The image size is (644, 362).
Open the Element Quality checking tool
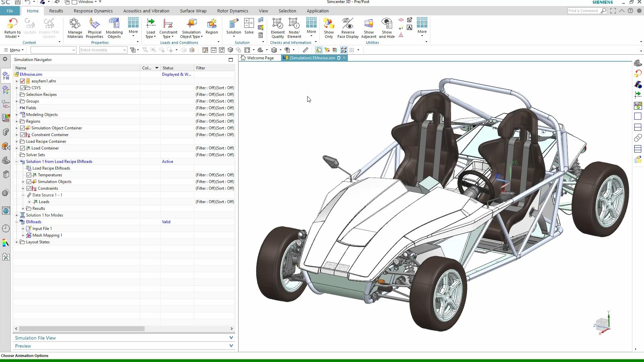click(x=278, y=27)
